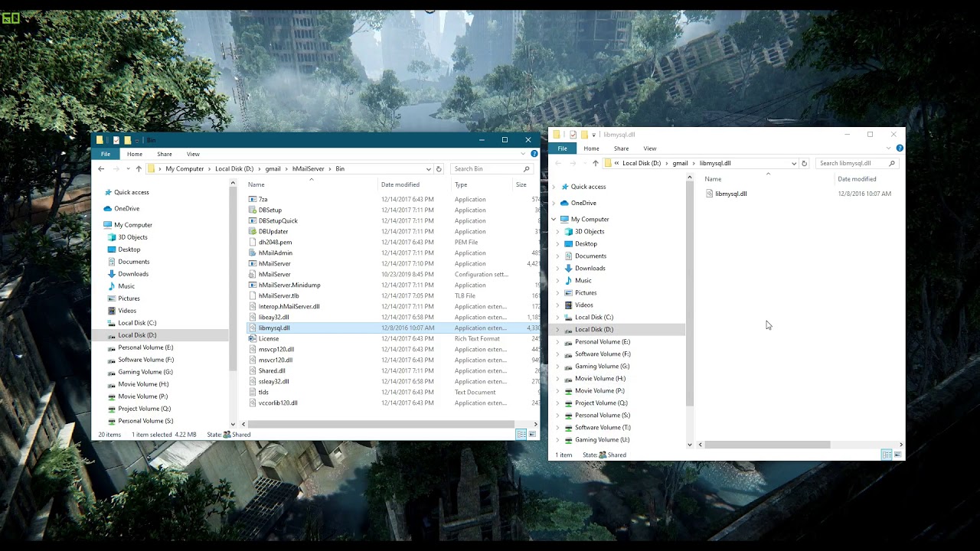Click the back arrow in Bin window
The height and width of the screenshot is (551, 980).
(101, 168)
